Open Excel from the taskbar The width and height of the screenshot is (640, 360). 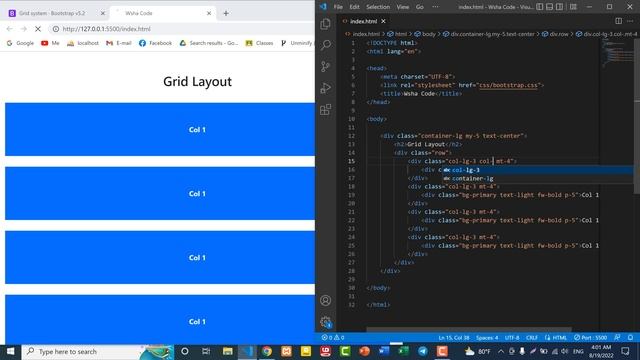tap(403, 351)
